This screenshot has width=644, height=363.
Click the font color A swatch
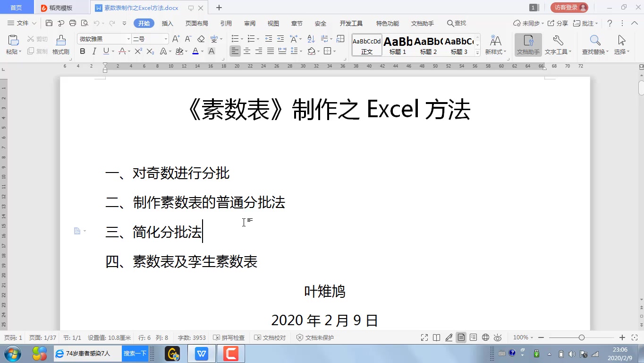195,51
